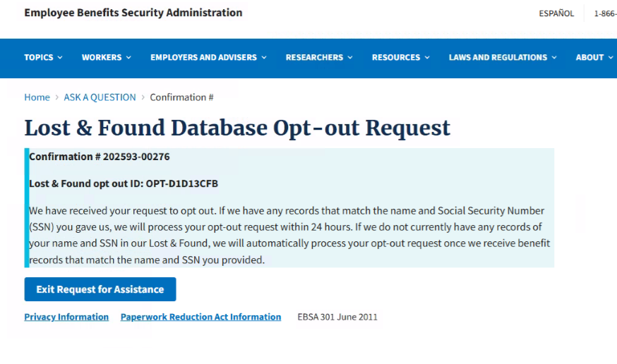The height and width of the screenshot is (364, 617).
Task: Open the Privacy Information link
Action: tap(66, 317)
